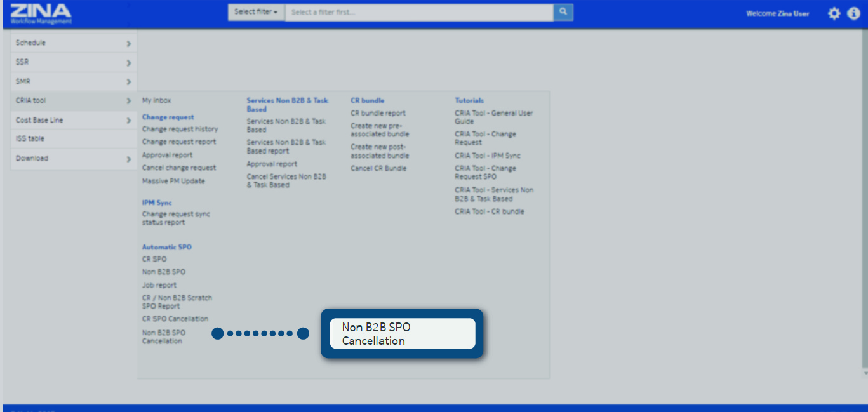Viewport: 868px width, 412px height.
Task: Click the info circle icon
Action: pyautogui.click(x=853, y=13)
